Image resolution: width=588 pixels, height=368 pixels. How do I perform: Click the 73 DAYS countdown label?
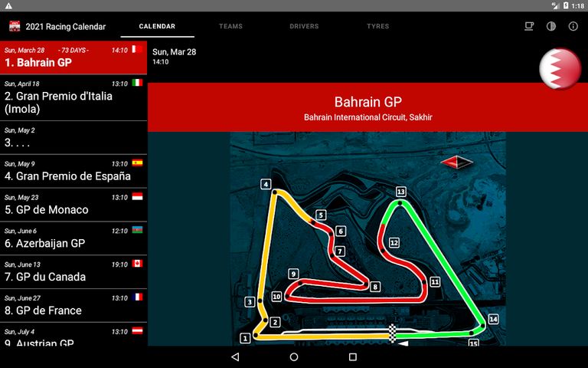point(73,51)
